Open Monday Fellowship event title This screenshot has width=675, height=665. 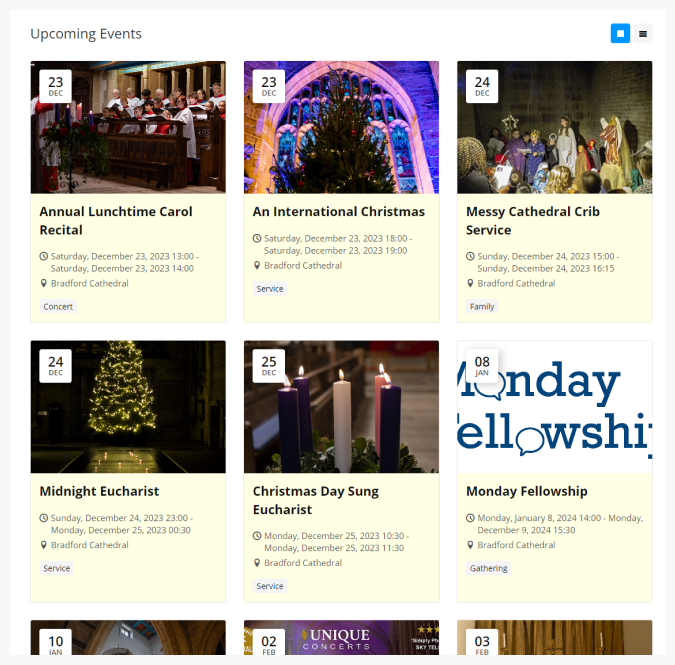coord(526,491)
